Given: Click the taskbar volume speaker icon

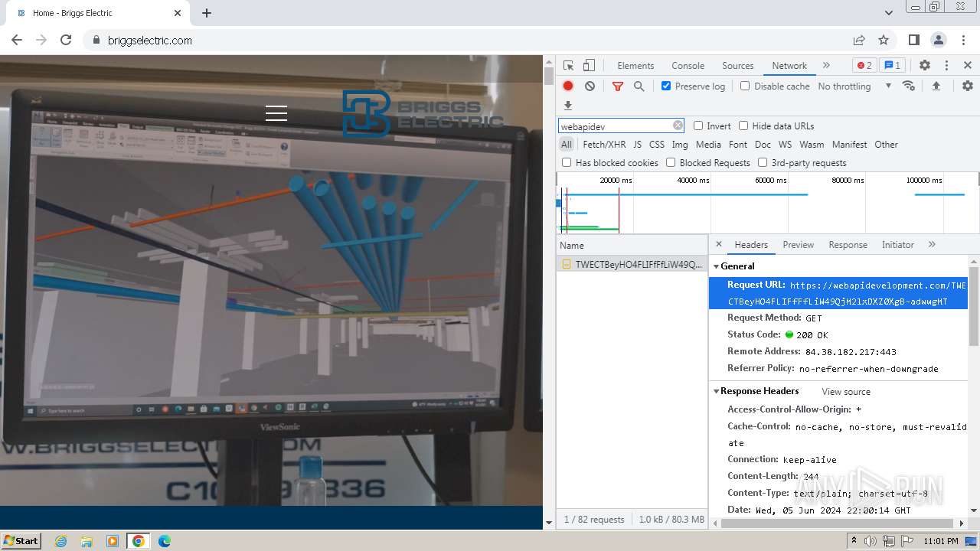Looking at the screenshot, I should click(871, 541).
